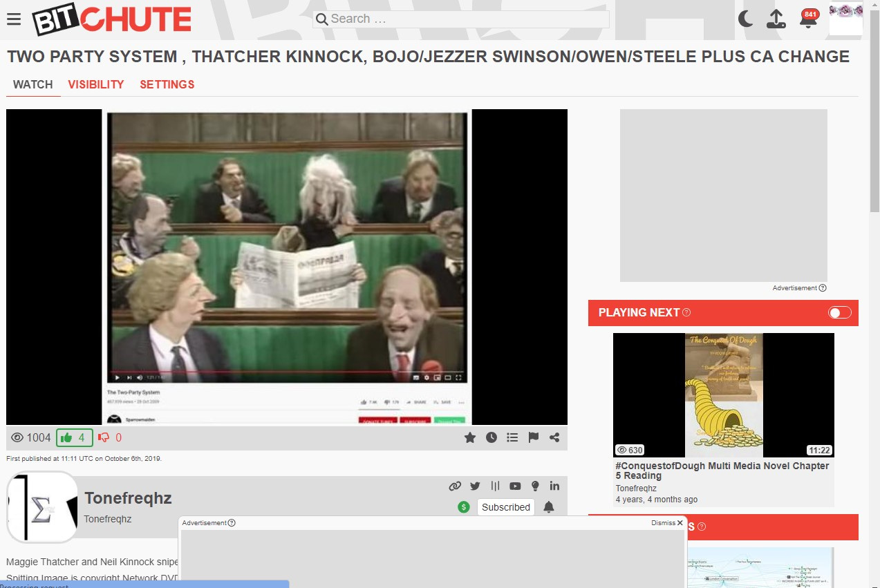
Task: Toggle the Playing Next autoplay switch
Action: coord(840,313)
